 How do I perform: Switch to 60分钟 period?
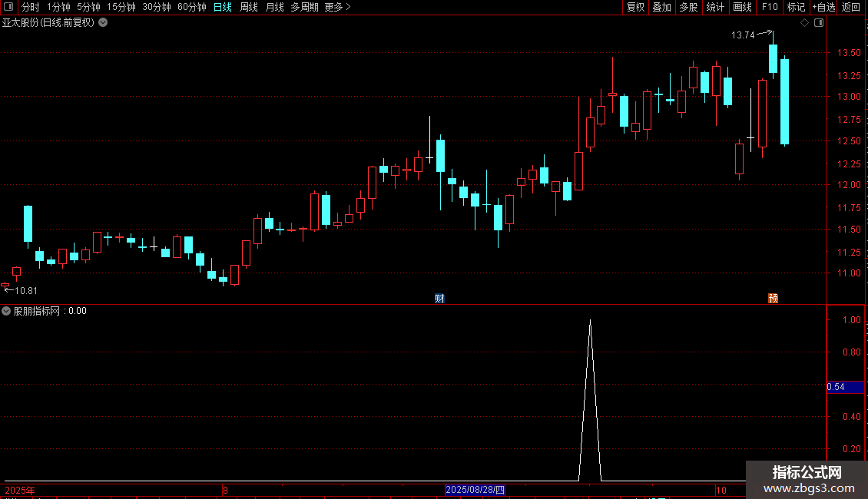pyautogui.click(x=191, y=7)
